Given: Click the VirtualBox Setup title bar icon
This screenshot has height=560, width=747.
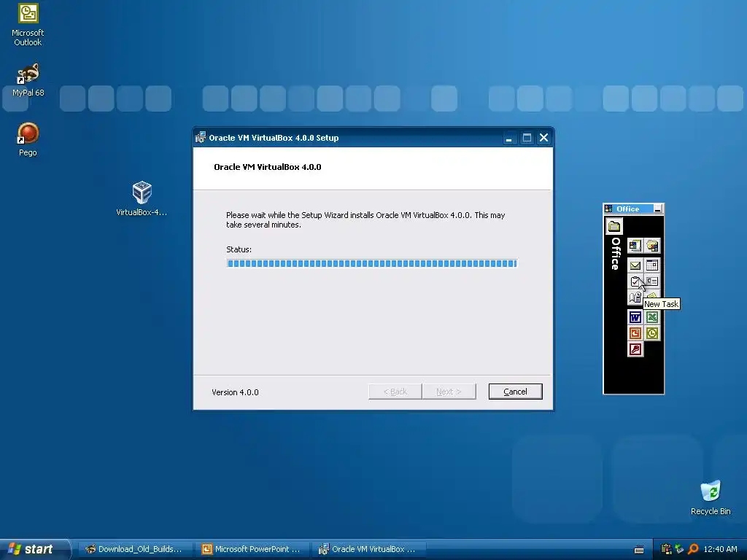Looking at the screenshot, I should [x=201, y=138].
